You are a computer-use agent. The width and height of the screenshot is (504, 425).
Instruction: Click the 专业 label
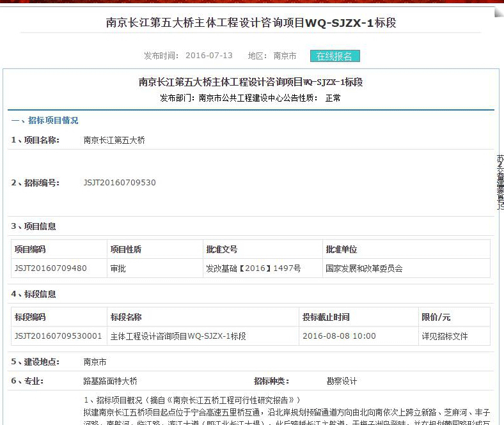[x=28, y=382]
